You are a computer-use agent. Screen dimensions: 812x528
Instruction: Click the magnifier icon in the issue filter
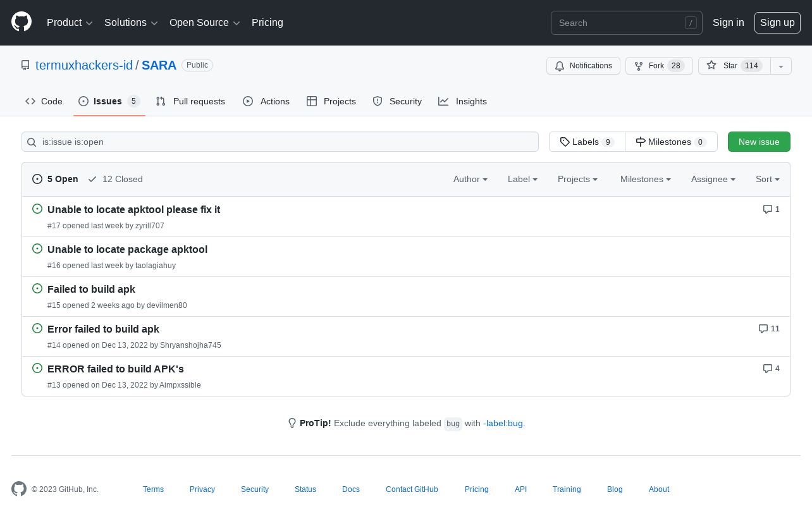point(32,142)
